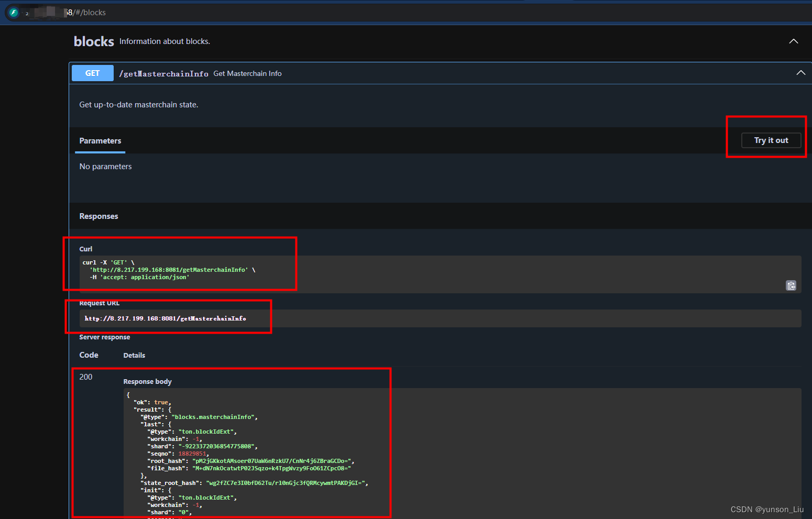Viewport: 812px width, 519px height.
Task: Click the browser site icon in address bar
Action: click(x=14, y=13)
